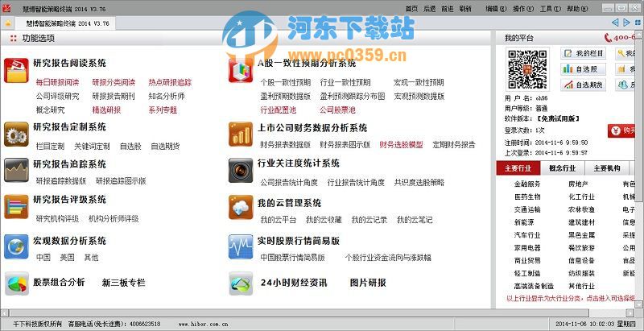Image resolution: width=644 pixels, height=331 pixels.
Task: Open 机构分析师评级 link
Action: pyautogui.click(x=114, y=219)
